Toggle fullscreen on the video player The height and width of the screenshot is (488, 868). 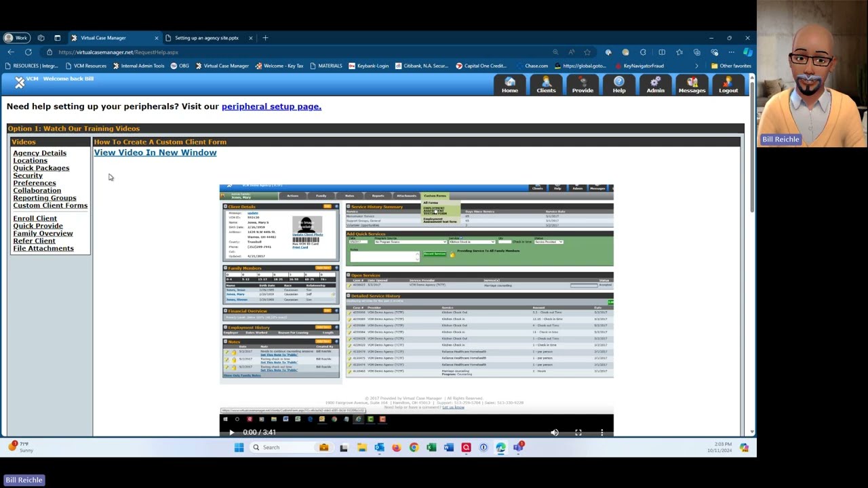point(578,432)
